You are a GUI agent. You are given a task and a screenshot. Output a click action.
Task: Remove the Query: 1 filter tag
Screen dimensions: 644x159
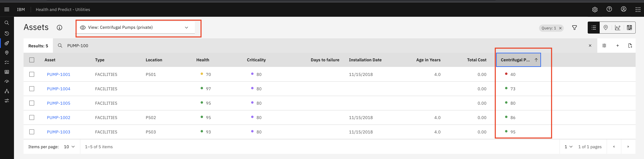pyautogui.click(x=560, y=28)
